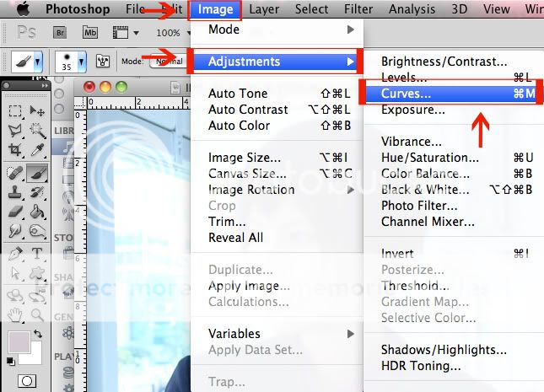Choose Levels adjustment
544x392 pixels.
pyautogui.click(x=455, y=78)
